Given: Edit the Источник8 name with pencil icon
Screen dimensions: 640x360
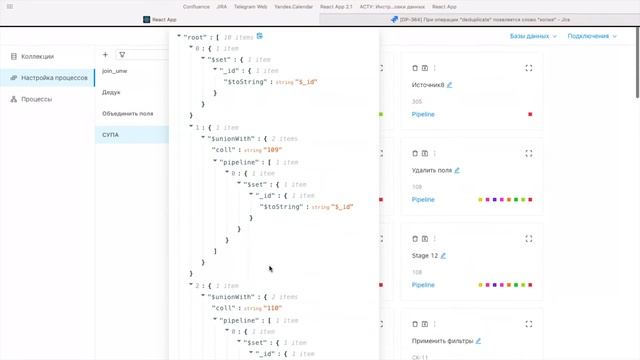Looking at the screenshot, I should coord(449,85).
